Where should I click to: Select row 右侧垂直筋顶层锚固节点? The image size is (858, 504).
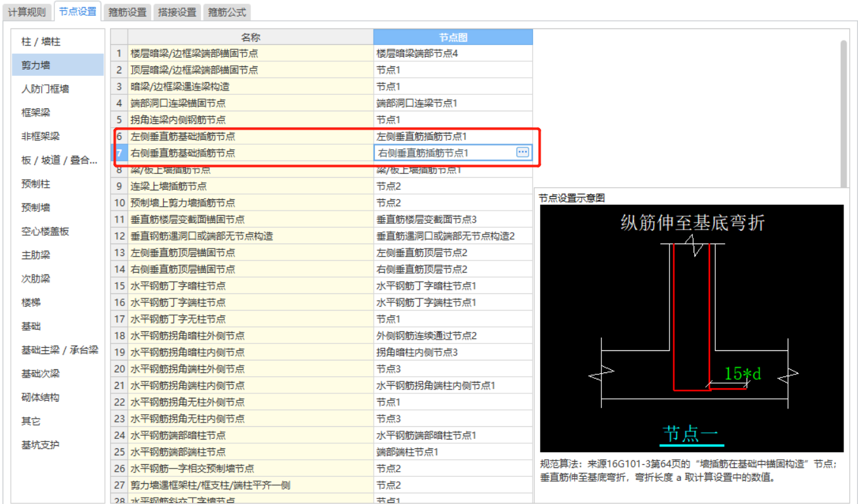coord(250,269)
